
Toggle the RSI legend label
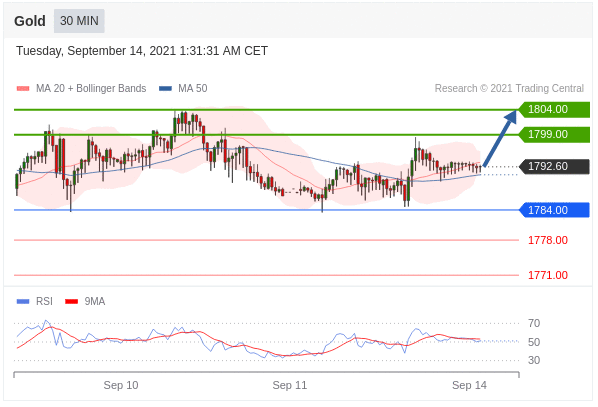44,301
